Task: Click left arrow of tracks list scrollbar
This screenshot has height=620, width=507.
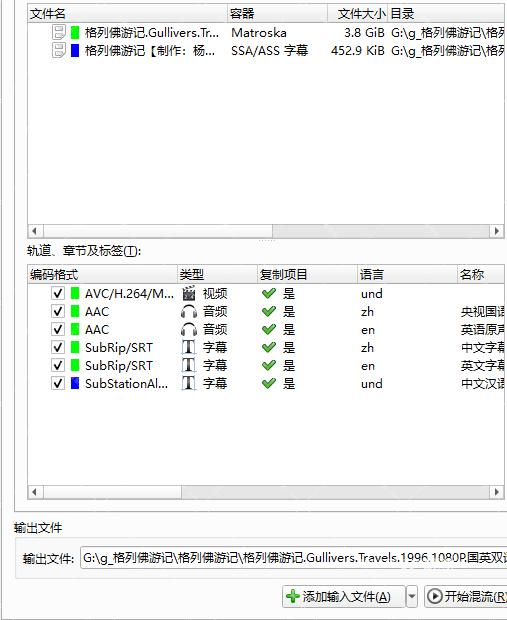Action: pos(35,492)
